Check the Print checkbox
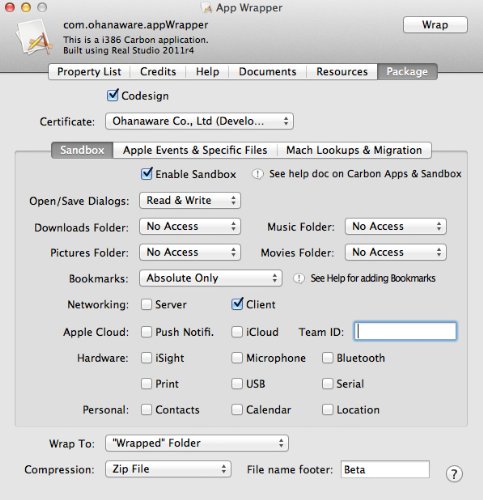Viewport: 483px width, 500px height. (146, 384)
